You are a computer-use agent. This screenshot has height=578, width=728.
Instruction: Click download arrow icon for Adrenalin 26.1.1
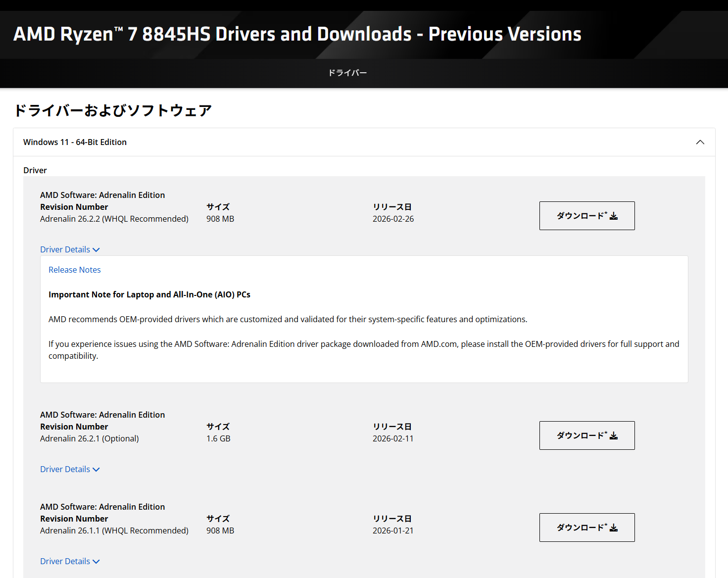pyautogui.click(x=614, y=528)
